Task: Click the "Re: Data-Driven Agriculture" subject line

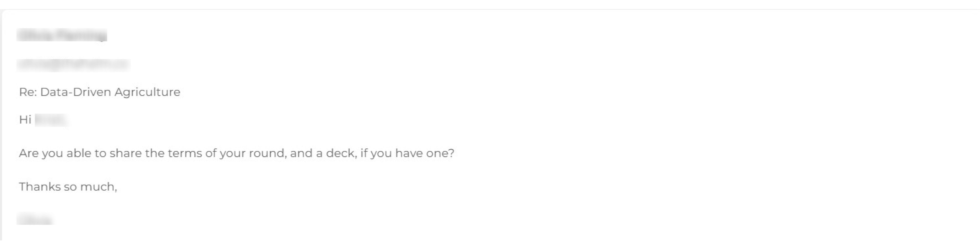Action: [x=100, y=92]
